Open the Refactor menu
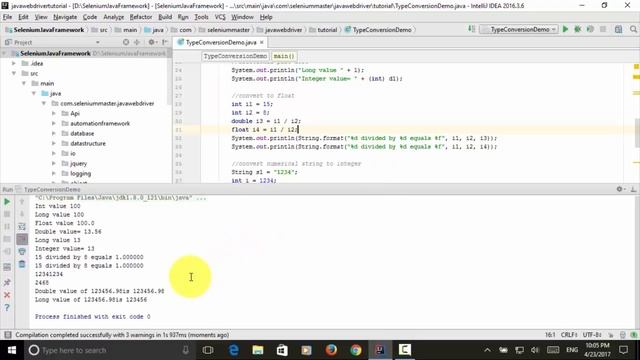The image size is (640, 360). [141, 17]
